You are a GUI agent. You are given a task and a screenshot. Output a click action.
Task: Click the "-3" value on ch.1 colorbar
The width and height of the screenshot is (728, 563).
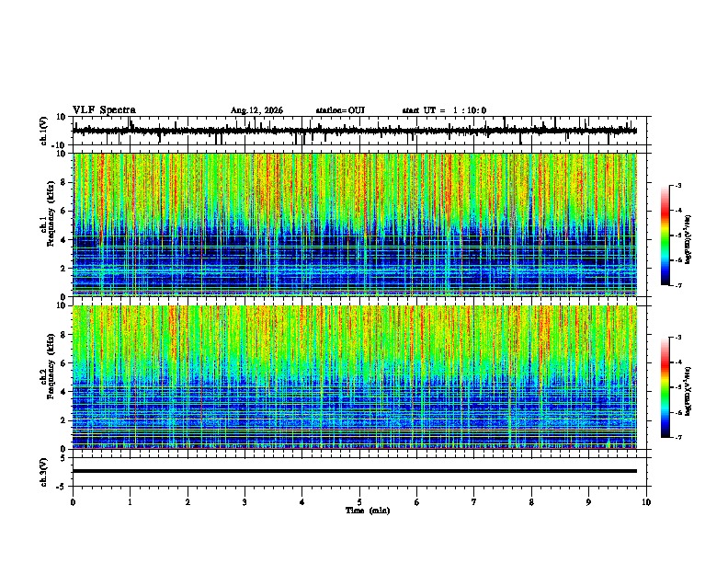pyautogui.click(x=677, y=185)
